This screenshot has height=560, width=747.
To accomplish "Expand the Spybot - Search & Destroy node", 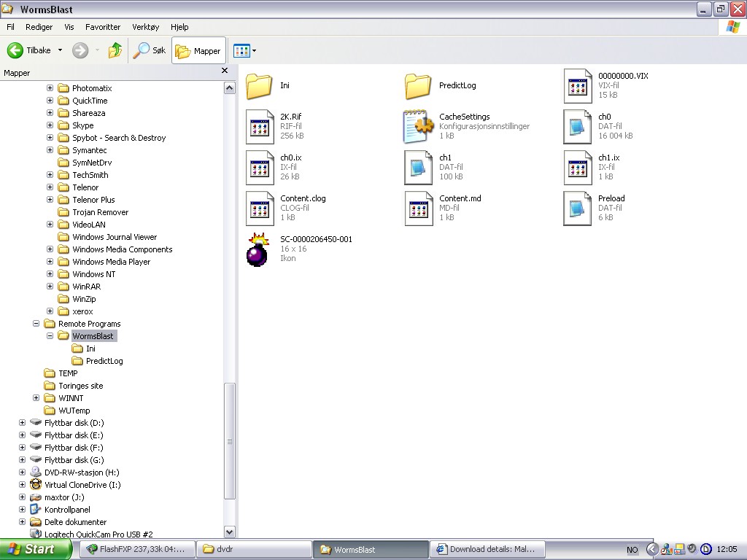I will [50, 137].
